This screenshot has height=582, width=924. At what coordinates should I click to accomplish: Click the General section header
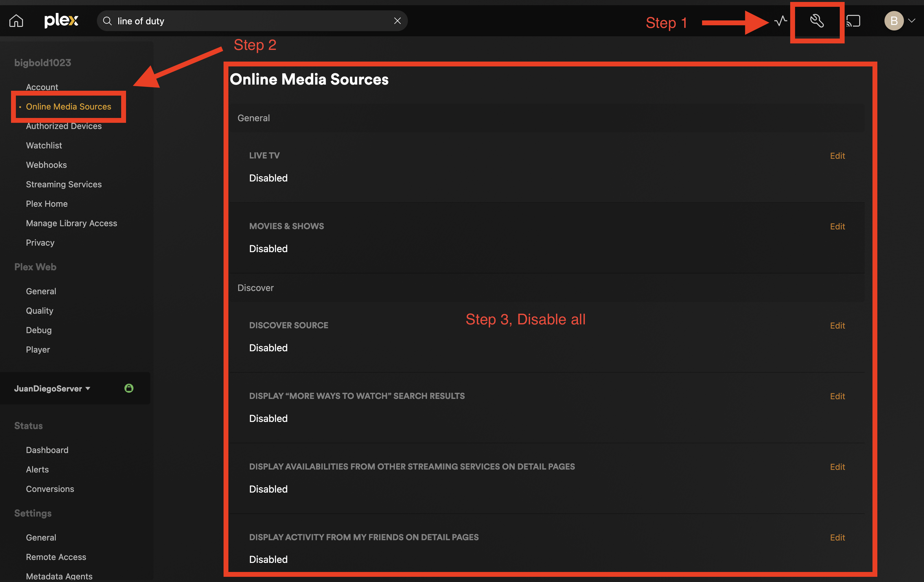pyautogui.click(x=254, y=118)
